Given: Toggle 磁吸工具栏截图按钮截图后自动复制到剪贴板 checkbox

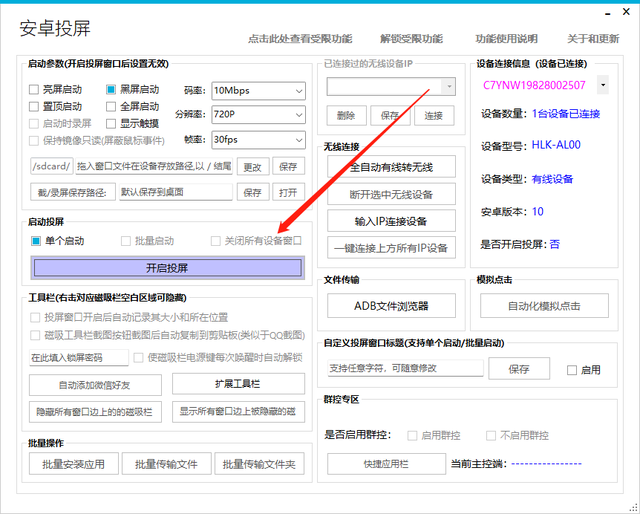Looking at the screenshot, I should pos(35,336).
